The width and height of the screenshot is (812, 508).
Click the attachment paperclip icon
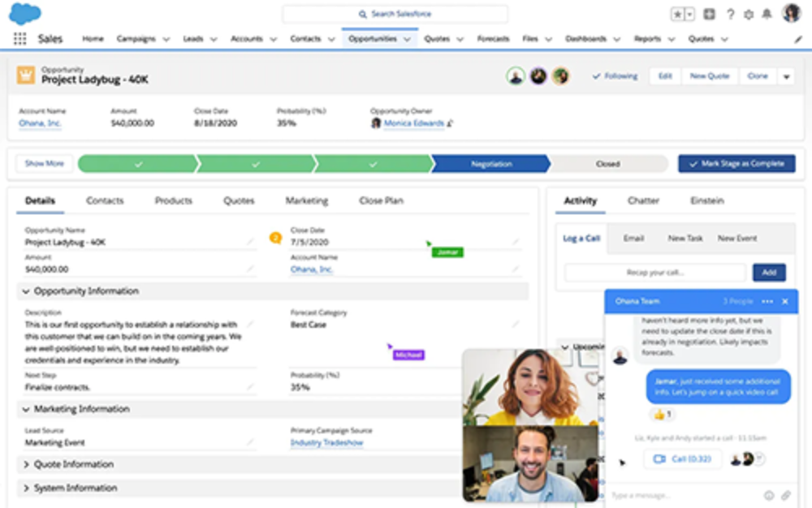pos(786,496)
